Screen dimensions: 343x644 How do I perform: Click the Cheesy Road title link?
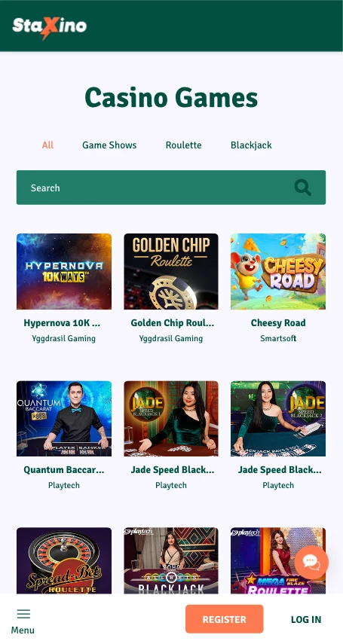click(x=278, y=323)
